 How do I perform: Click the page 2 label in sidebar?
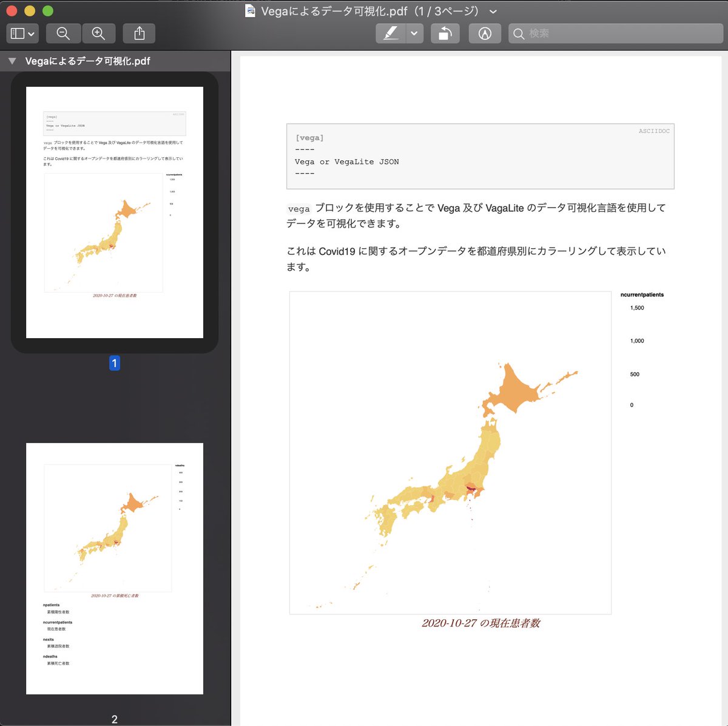coord(114,719)
